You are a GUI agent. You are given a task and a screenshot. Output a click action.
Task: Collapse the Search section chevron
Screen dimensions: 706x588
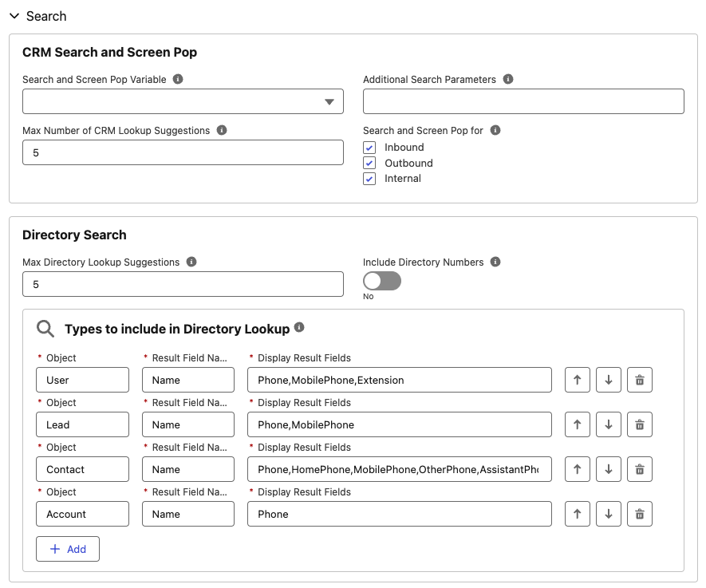pos(14,16)
